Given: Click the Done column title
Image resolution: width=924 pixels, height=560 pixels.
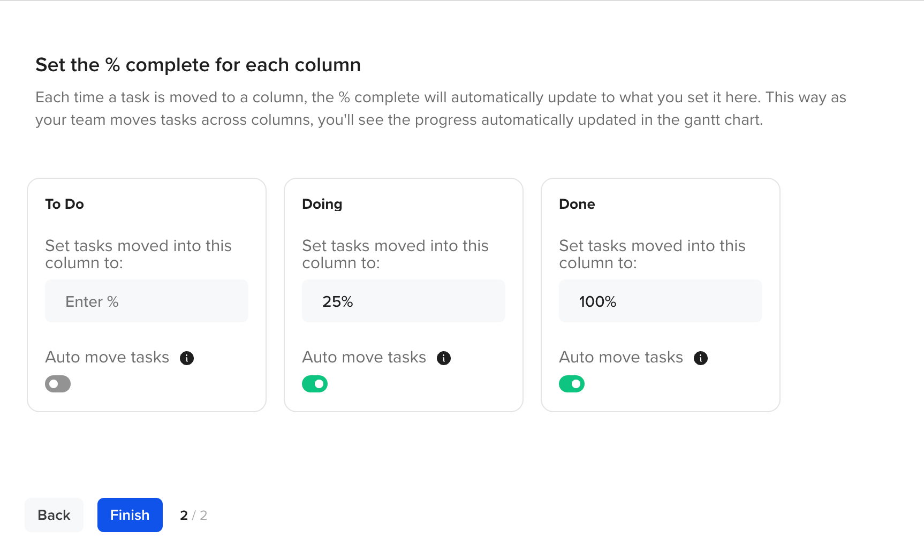Looking at the screenshot, I should (x=577, y=204).
